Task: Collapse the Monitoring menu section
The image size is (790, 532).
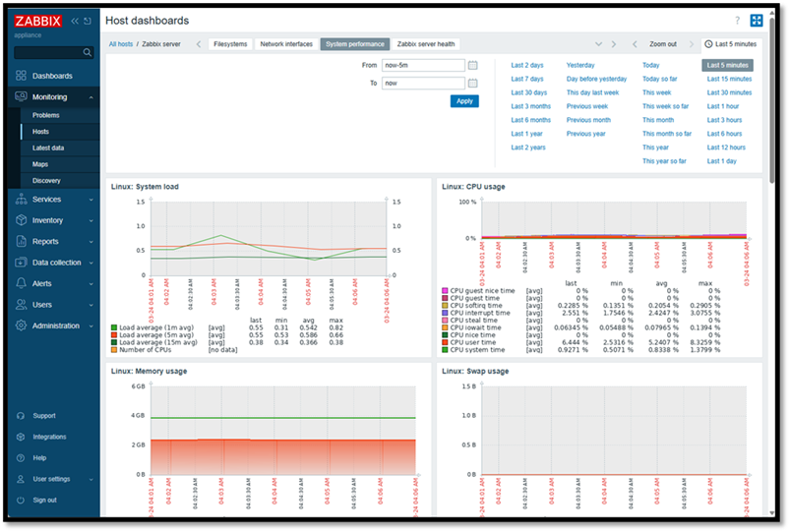Action: (51, 97)
